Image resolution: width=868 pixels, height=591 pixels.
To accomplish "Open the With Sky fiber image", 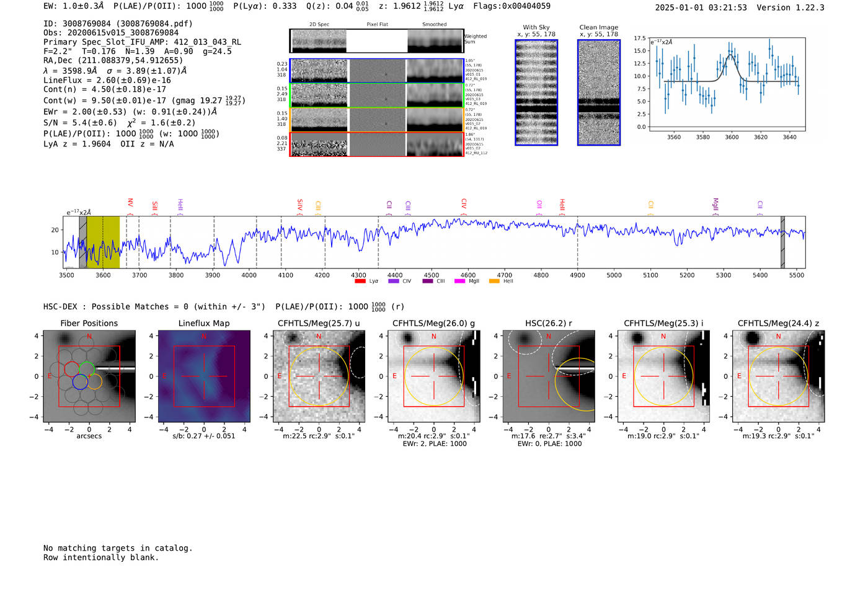I will 536,92.
